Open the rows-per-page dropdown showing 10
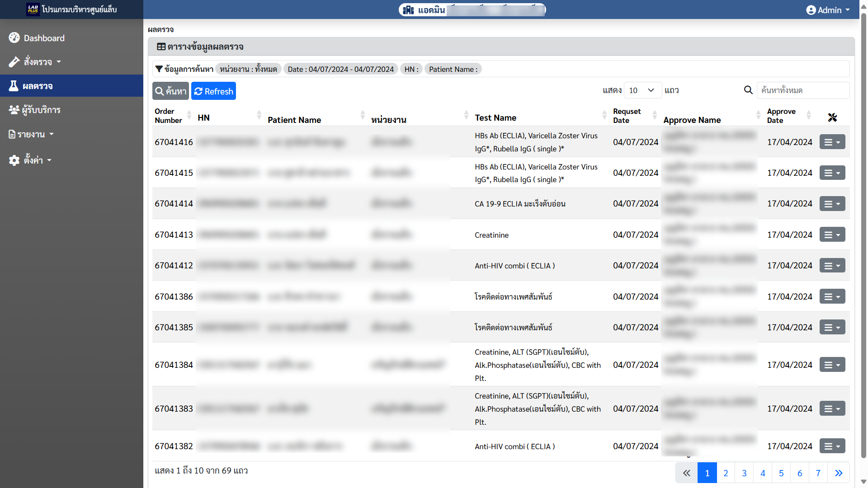Viewport: 868px width, 488px height. pos(642,90)
